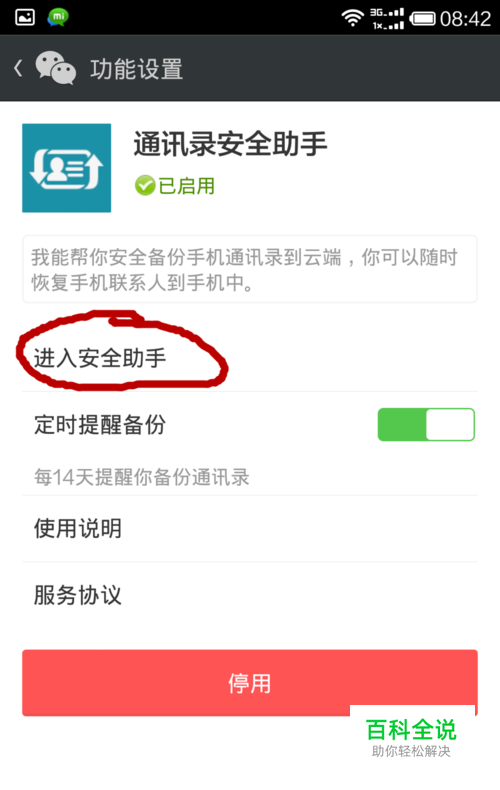The width and height of the screenshot is (500, 790).
Task: Tap the 通讯录安全助手 title text
Action: [230, 144]
